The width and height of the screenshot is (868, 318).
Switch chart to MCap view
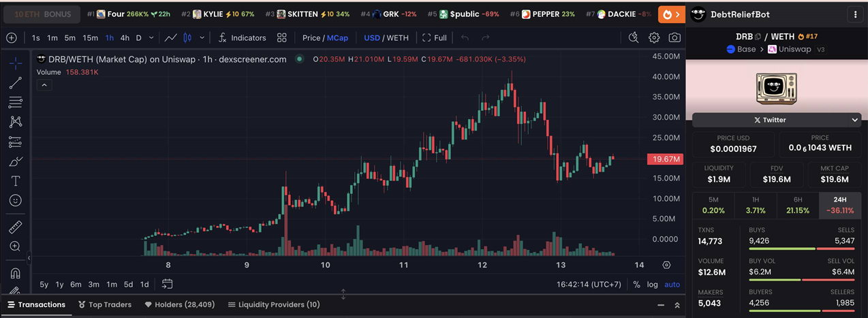(337, 38)
